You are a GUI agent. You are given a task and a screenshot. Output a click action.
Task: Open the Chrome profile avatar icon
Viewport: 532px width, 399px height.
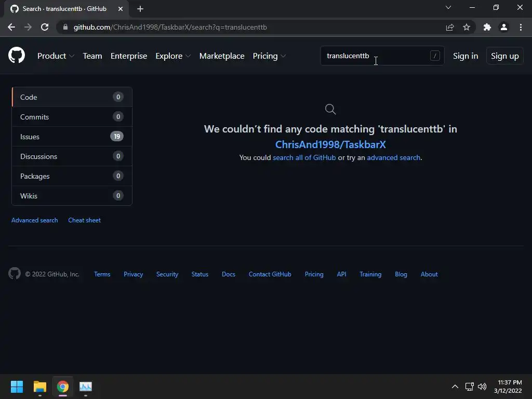504,27
